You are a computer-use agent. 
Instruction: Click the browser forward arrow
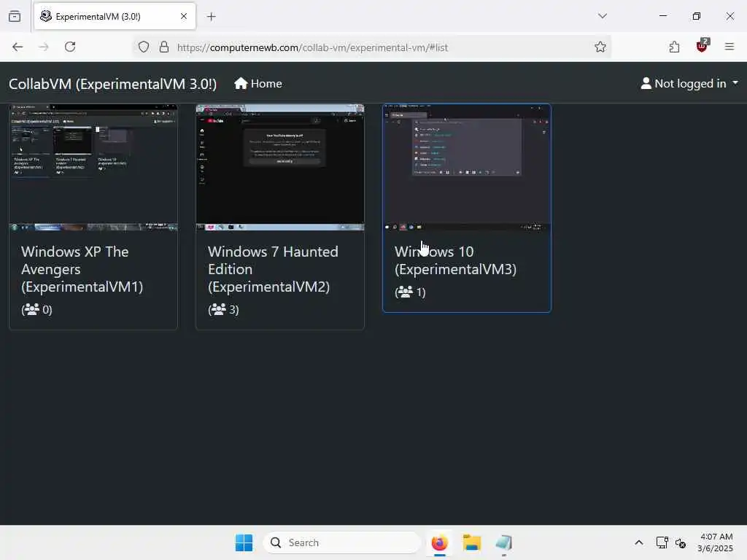[44, 47]
